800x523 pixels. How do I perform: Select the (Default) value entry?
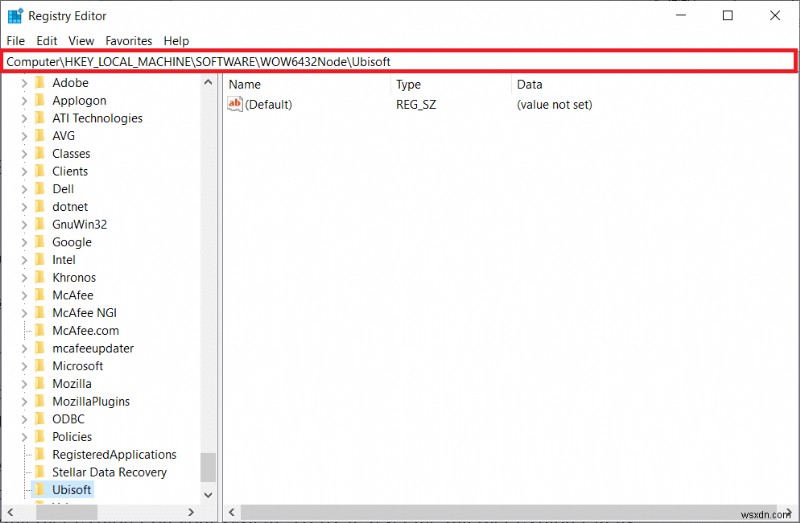click(x=268, y=105)
